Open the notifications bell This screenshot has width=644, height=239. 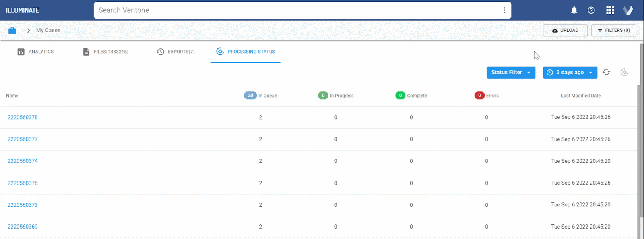574,10
